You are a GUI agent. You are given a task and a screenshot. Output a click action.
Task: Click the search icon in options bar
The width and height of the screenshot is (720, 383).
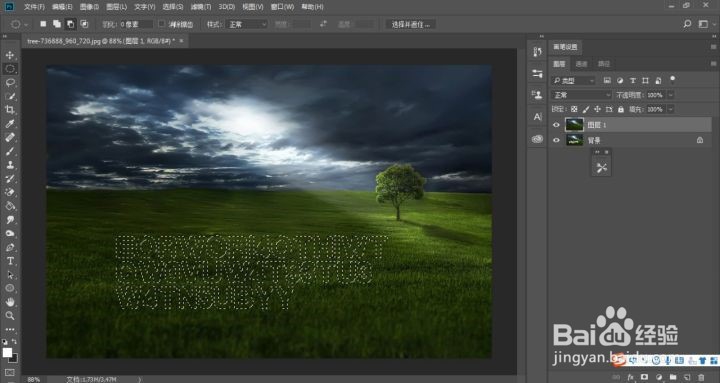687,24
